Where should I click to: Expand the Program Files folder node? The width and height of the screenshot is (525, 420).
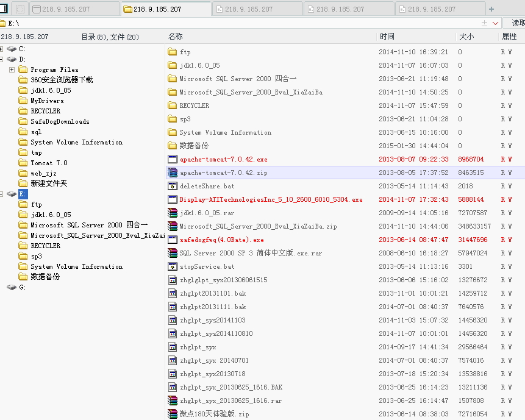point(12,69)
